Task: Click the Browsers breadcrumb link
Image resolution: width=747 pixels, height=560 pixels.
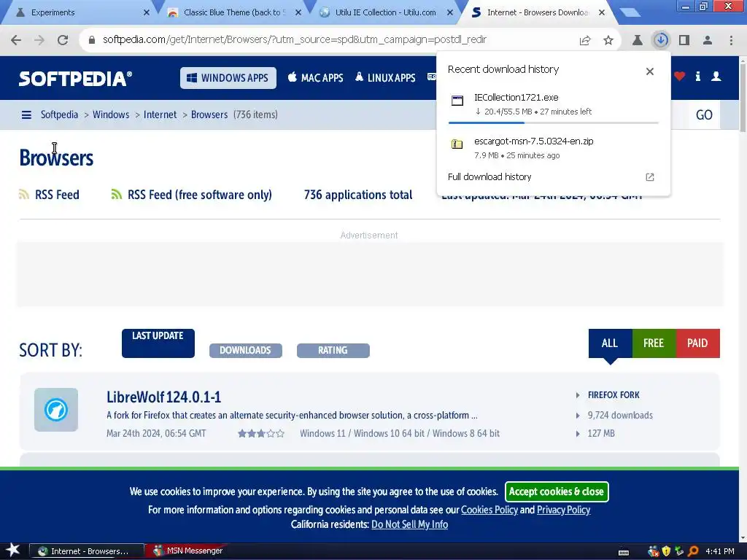Action: (x=209, y=114)
